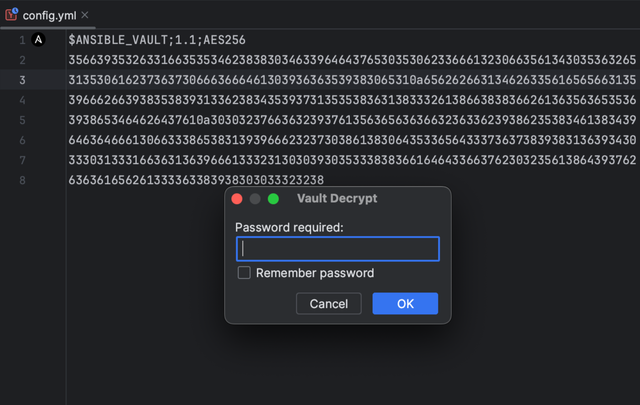Confirm the vault password with OK
This screenshot has height=405, width=640.
tap(405, 304)
